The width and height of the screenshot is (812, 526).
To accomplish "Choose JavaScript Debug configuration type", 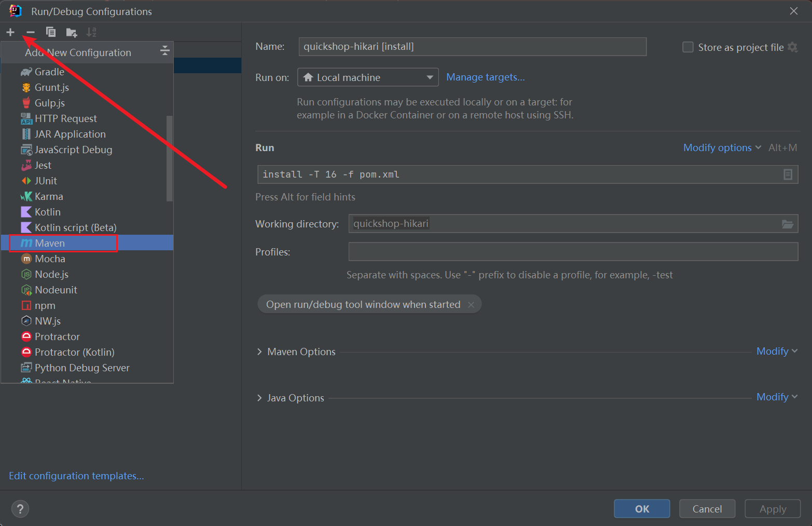I will [x=87, y=150].
